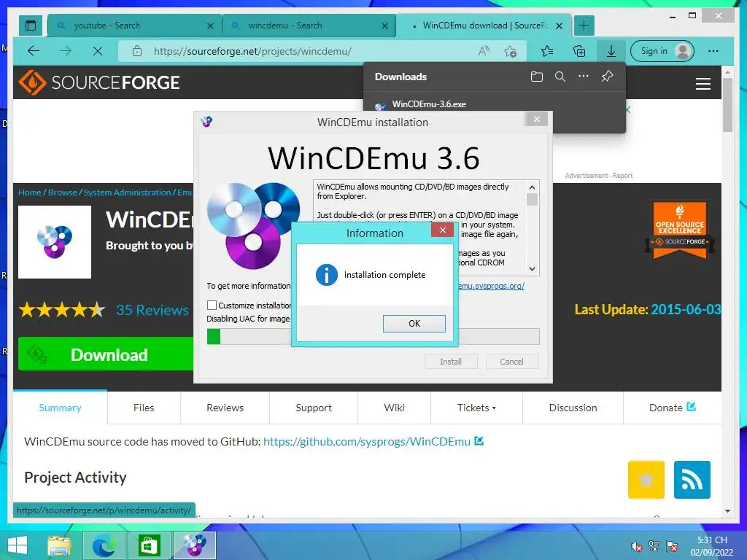The image size is (747, 560).
Task: Open downloads folder icon in Downloads panel
Action: pyautogui.click(x=536, y=77)
